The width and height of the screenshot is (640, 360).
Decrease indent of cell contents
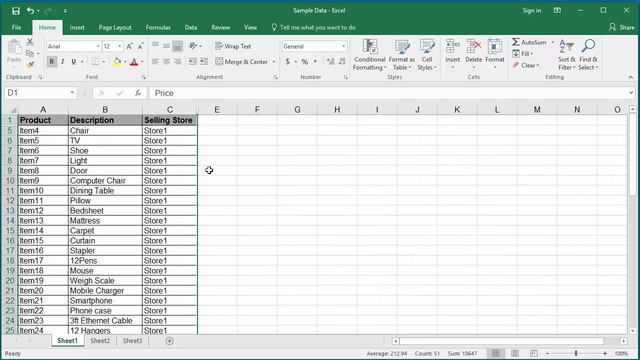pyautogui.click(x=192, y=62)
